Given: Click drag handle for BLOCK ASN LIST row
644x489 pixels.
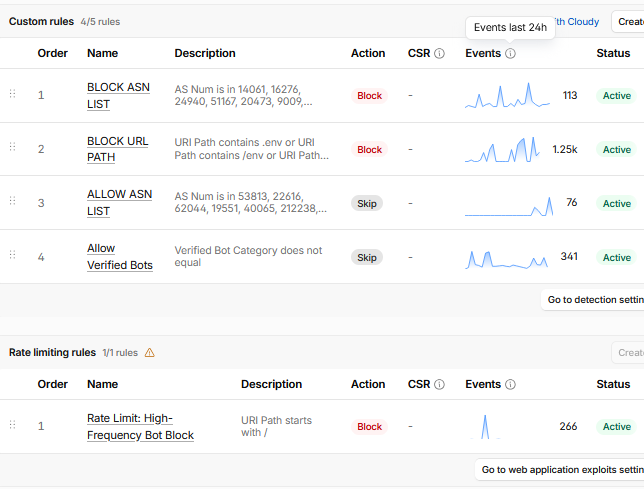Looking at the screenshot, I should [x=12, y=94].
